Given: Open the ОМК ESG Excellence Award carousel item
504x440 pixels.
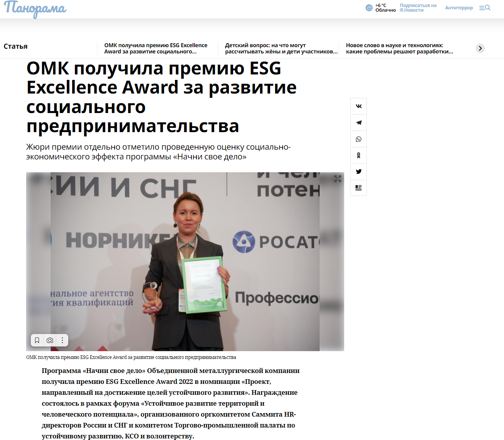Looking at the screenshot, I should coord(156,48).
